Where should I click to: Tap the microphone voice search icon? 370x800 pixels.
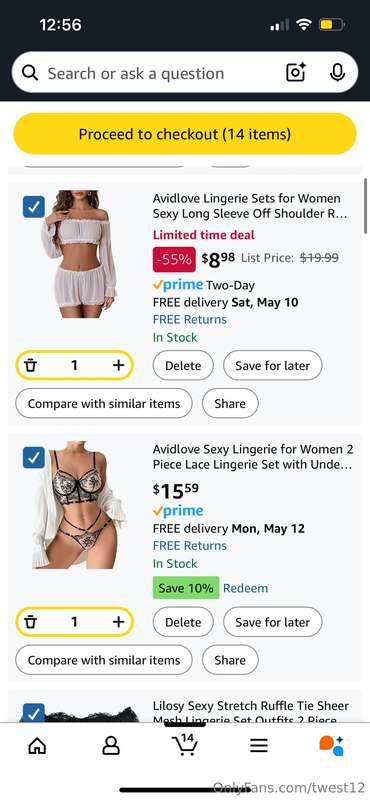(337, 72)
